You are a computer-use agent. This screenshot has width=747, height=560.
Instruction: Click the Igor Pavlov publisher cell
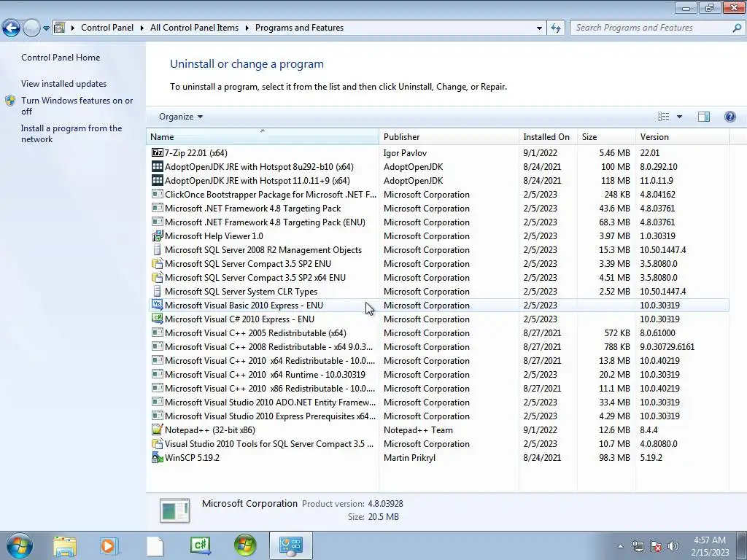click(x=405, y=153)
